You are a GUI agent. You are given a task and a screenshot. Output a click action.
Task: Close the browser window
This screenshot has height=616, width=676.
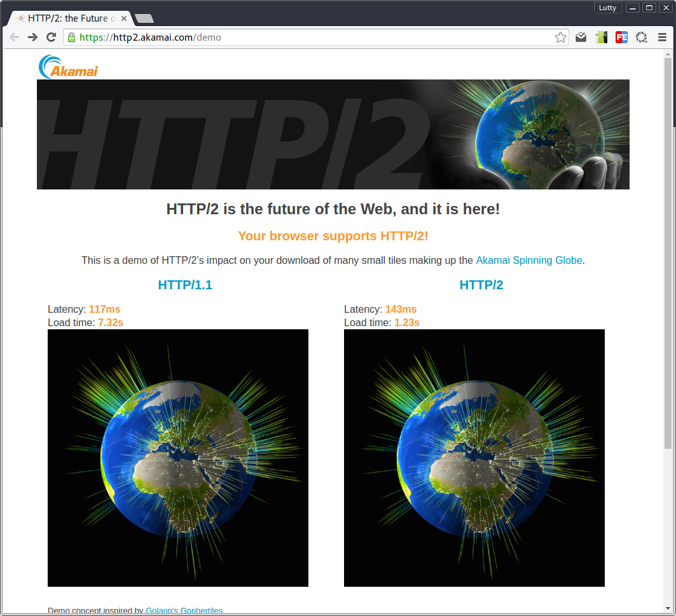click(666, 8)
